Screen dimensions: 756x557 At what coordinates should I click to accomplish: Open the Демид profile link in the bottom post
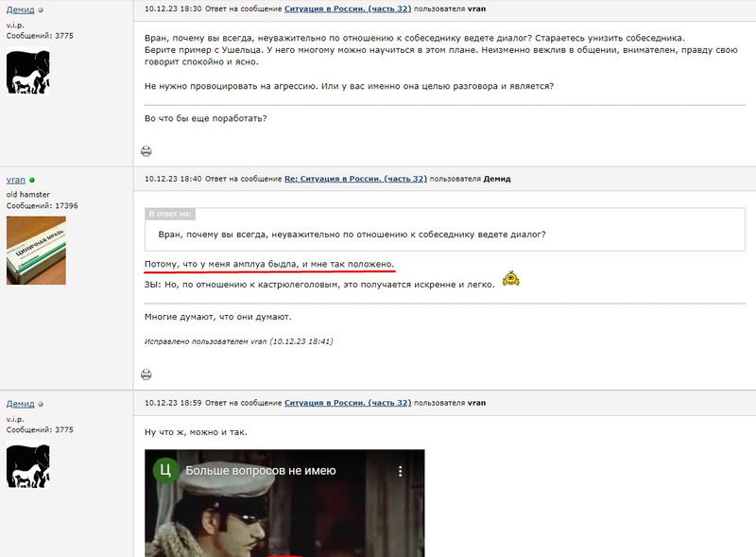pyautogui.click(x=20, y=404)
